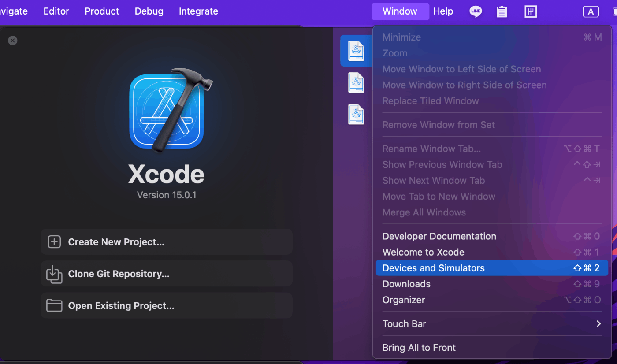Screen dimensions: 617x364
Task: Choose Replace Tiled Window
Action: tap(492, 101)
